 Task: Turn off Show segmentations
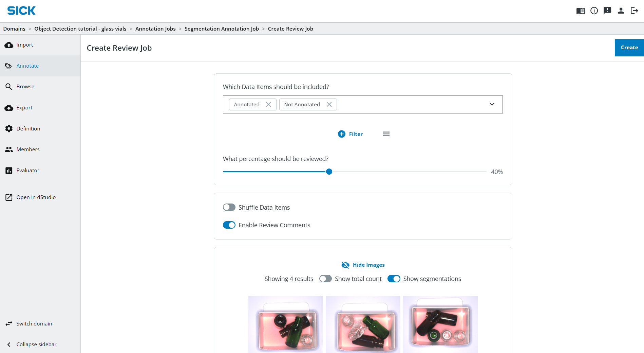coord(394,279)
